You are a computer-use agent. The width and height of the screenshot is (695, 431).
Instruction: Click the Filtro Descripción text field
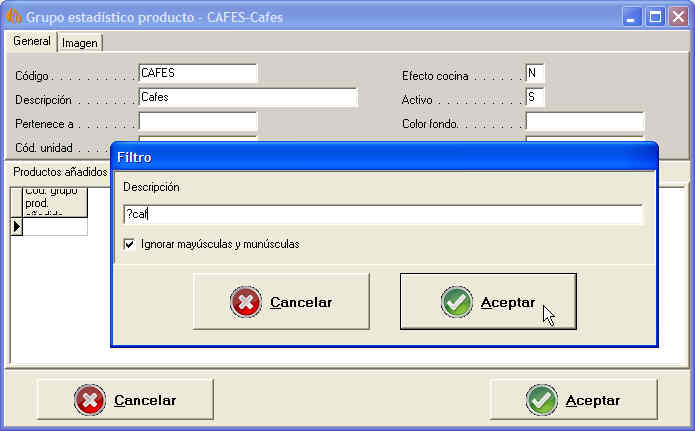[382, 214]
